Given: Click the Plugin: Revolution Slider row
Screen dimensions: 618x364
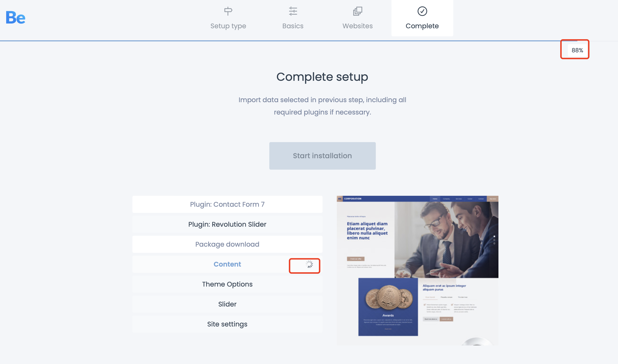Looking at the screenshot, I should pos(227,224).
